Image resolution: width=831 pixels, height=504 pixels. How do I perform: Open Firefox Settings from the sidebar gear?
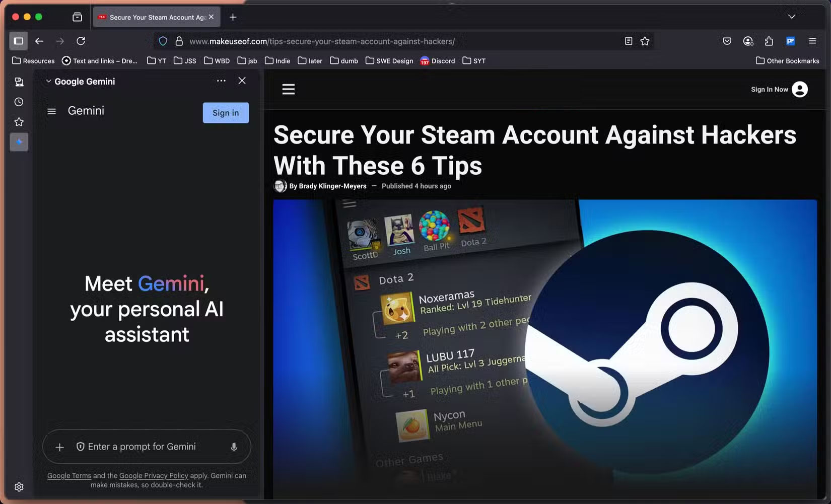tap(19, 486)
